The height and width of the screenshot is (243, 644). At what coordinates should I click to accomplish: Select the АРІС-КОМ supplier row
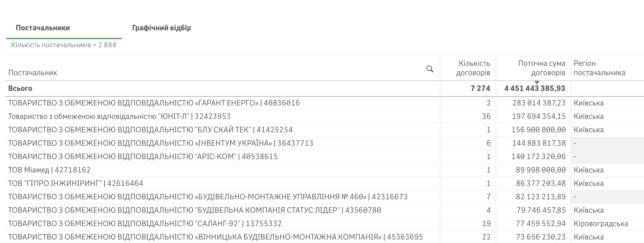tap(143, 157)
